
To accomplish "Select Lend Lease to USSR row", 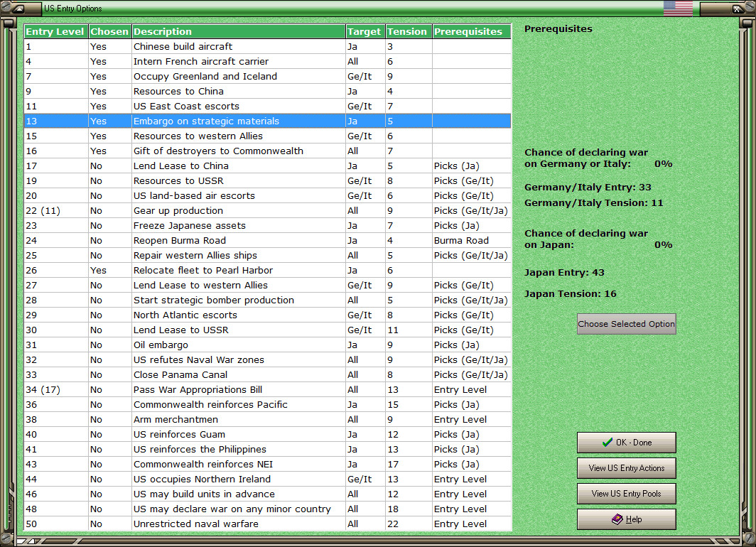I will (268, 330).
